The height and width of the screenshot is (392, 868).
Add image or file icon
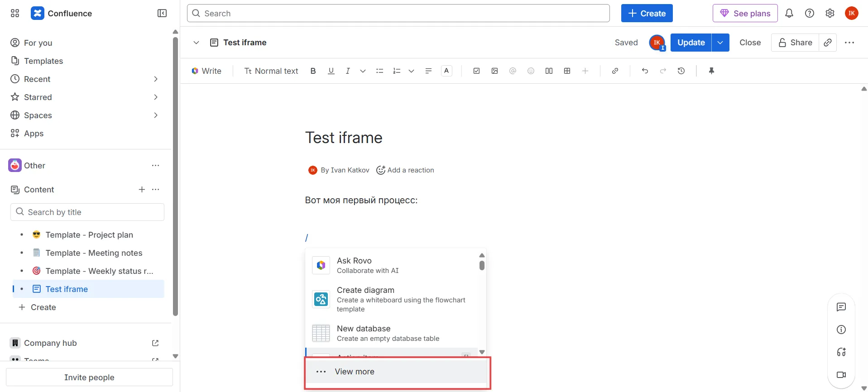pos(494,71)
